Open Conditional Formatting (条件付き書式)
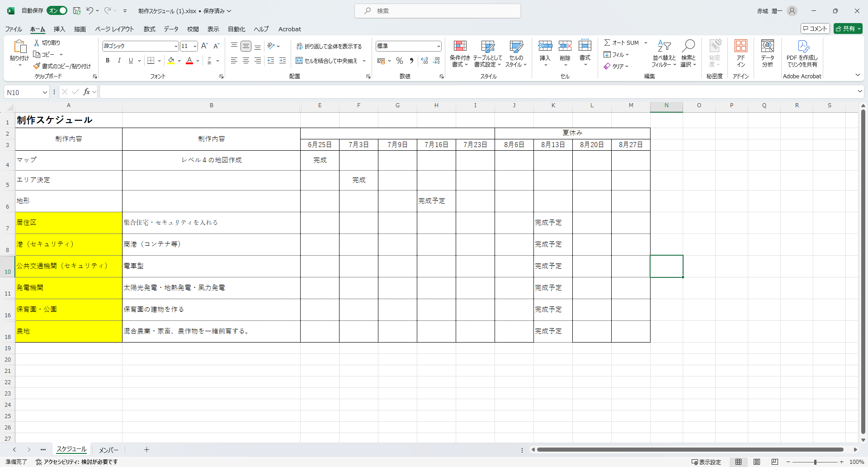868x467 pixels. (x=460, y=53)
